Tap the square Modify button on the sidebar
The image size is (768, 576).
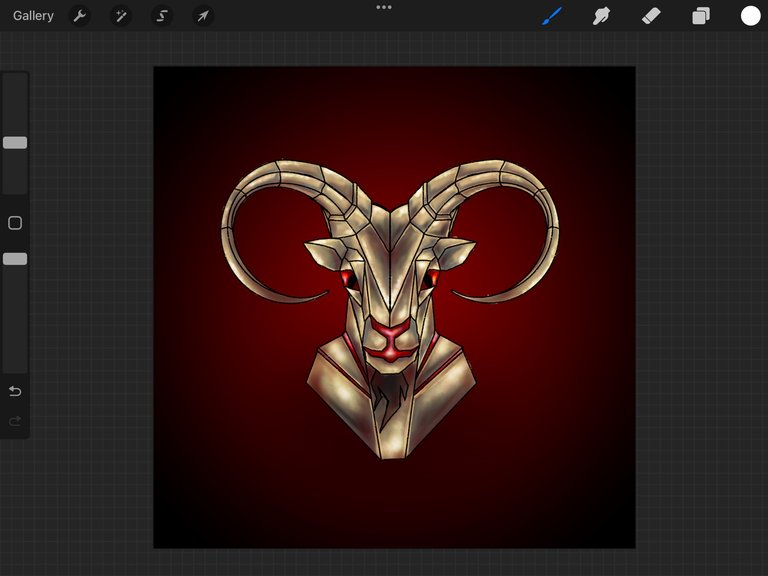[x=15, y=223]
